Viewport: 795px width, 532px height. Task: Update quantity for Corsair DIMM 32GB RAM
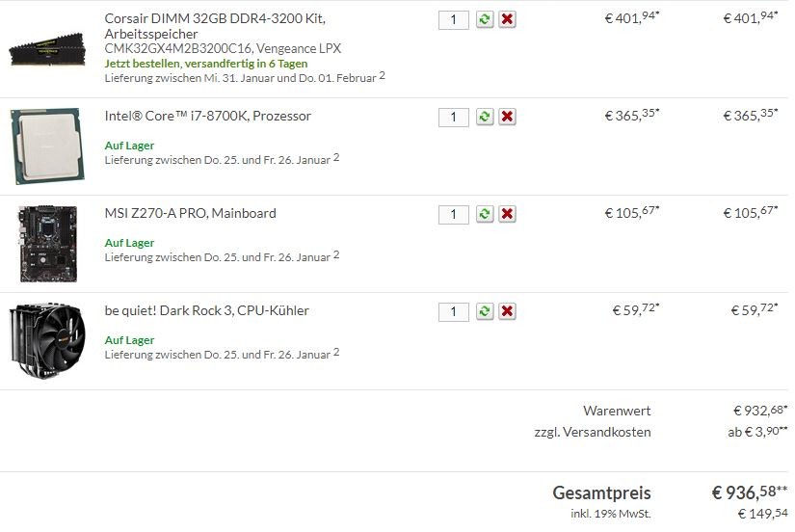click(x=485, y=20)
